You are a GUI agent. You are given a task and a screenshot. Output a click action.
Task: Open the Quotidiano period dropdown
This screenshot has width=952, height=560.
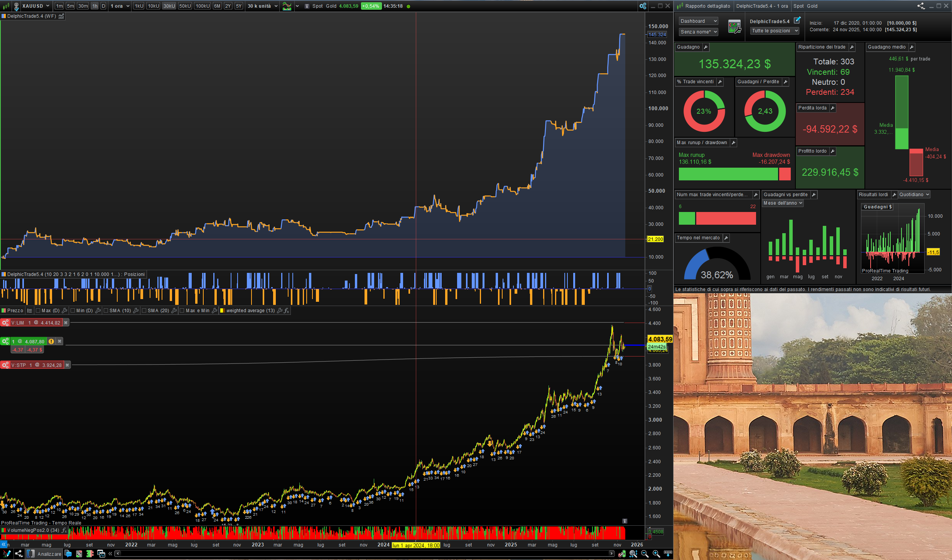(914, 195)
